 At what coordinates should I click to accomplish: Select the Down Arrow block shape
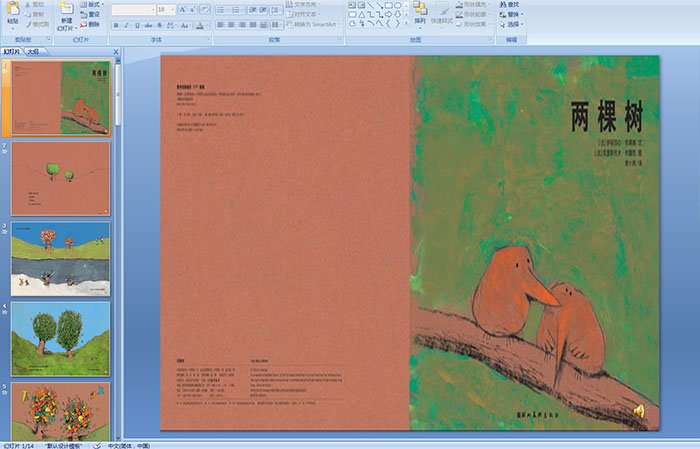pyautogui.click(x=397, y=15)
